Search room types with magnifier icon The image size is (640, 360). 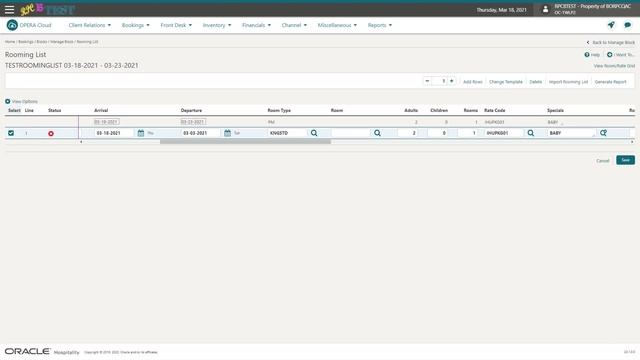point(314,133)
